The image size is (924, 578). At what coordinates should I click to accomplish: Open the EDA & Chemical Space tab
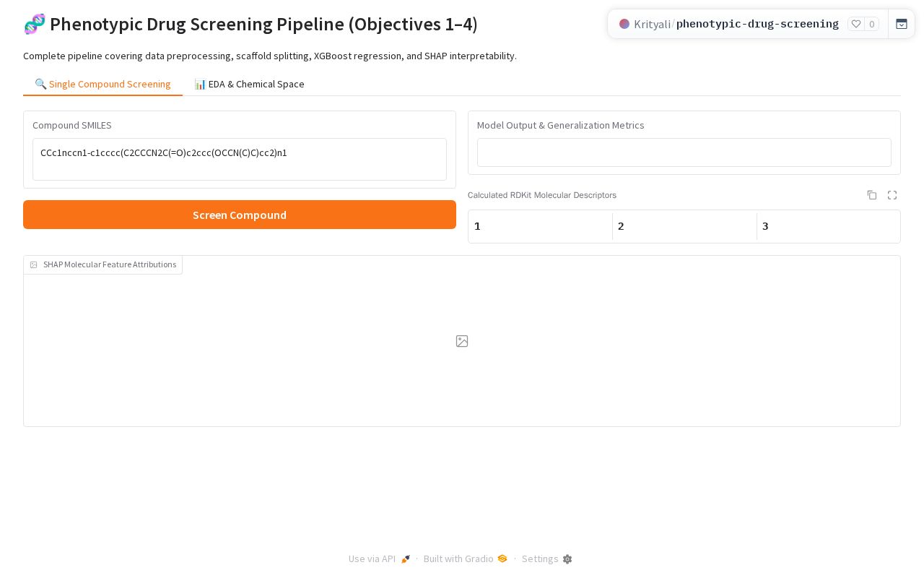click(x=249, y=84)
